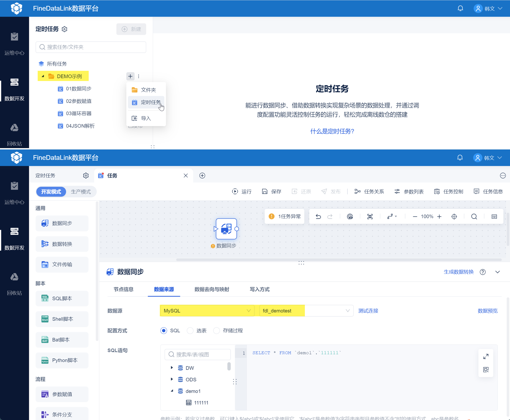Expand the ODS database node
510x420 pixels.
coord(172,380)
